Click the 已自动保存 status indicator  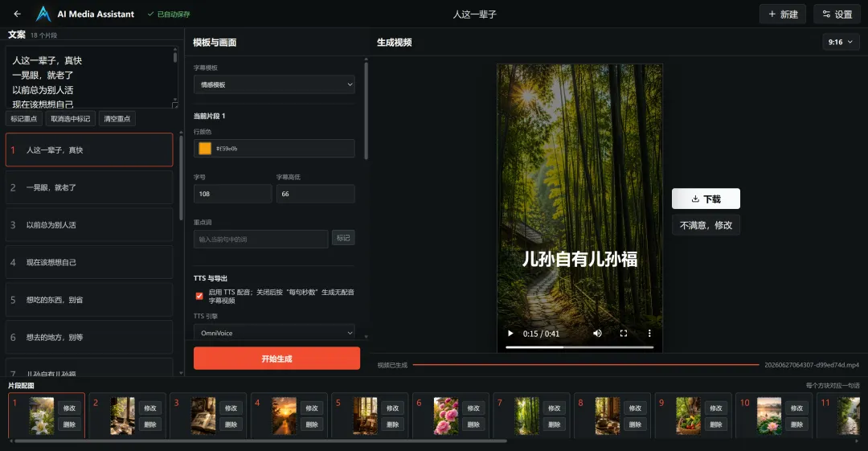[x=169, y=14]
